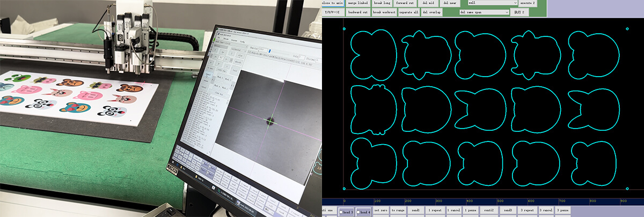
Task: Select the 'backward cut' button
Action: tap(358, 12)
